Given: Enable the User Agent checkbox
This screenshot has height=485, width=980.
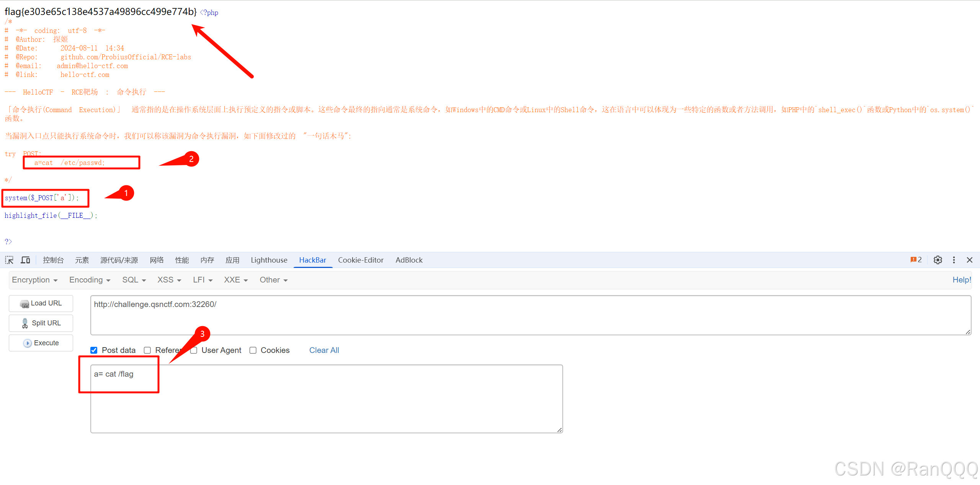Looking at the screenshot, I should [194, 350].
